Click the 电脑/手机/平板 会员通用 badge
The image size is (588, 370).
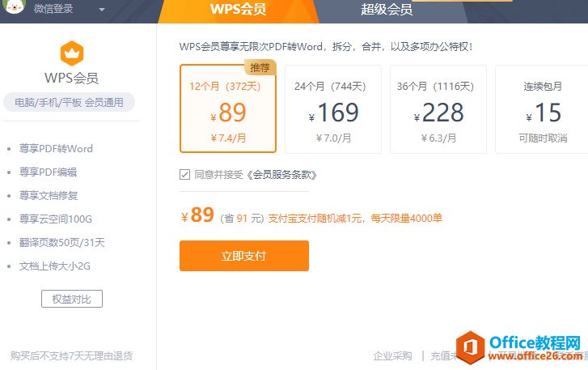[x=69, y=102]
